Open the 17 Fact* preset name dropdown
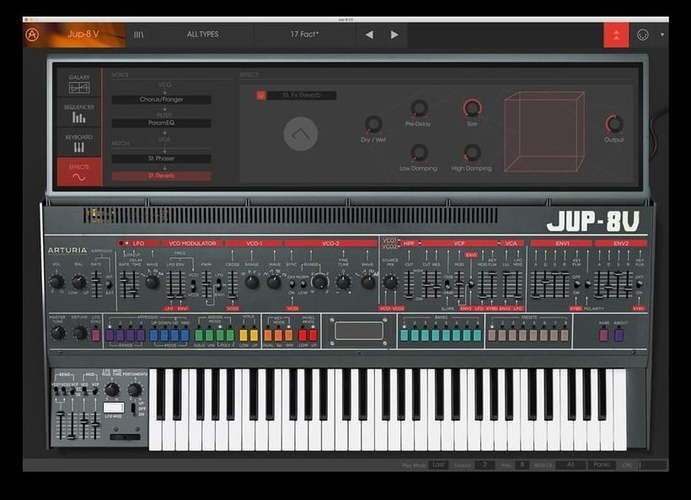 pos(305,34)
